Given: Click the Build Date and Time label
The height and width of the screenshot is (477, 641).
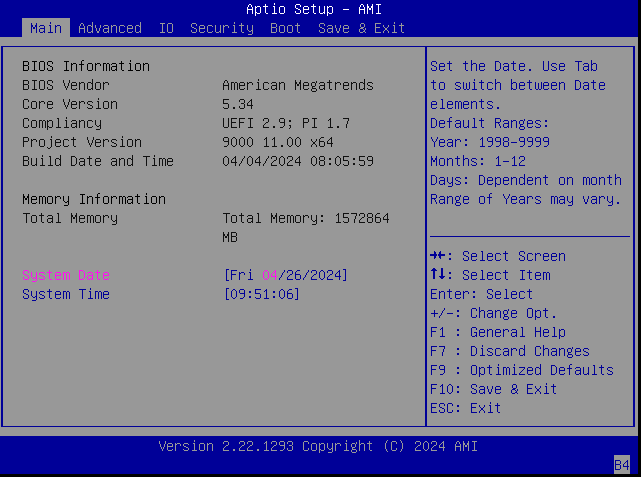Looking at the screenshot, I should point(98,161).
